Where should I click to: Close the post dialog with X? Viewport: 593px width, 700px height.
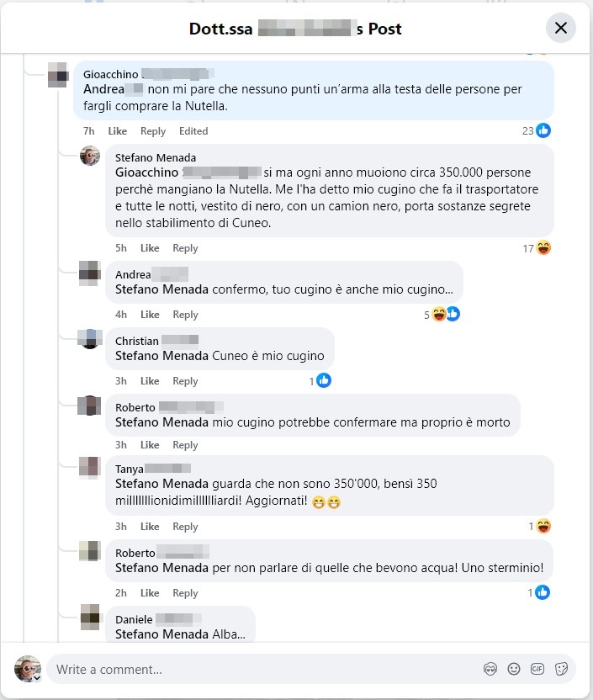point(561,28)
